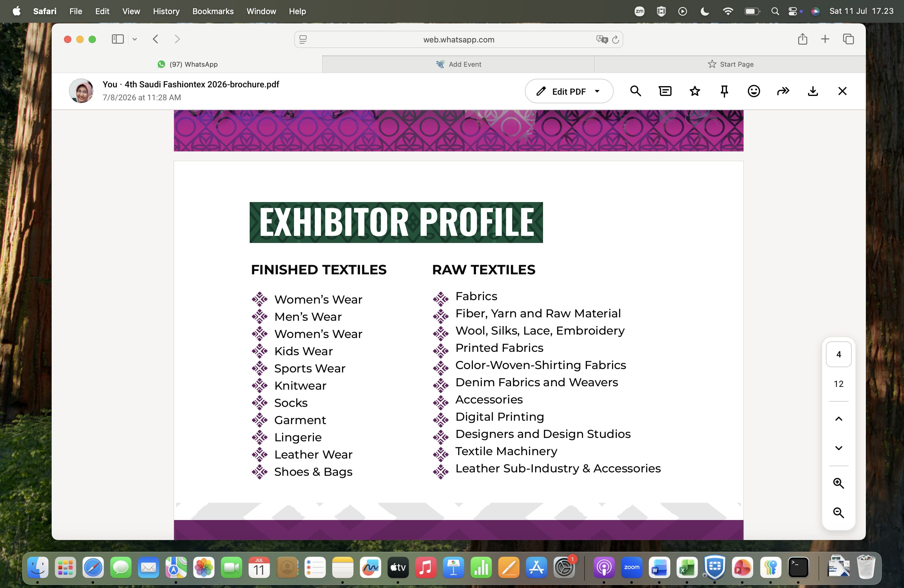Open the page reader menu icon in address bar

(x=303, y=39)
